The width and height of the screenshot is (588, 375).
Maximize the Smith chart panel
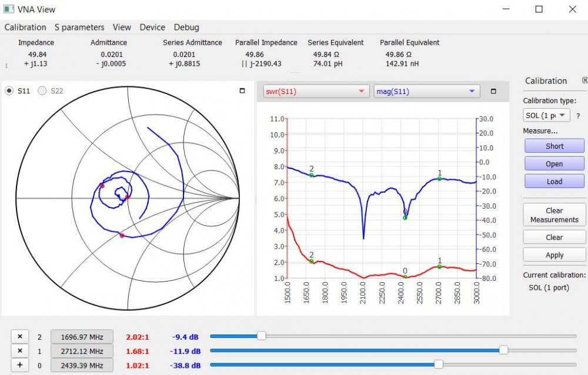[242, 91]
